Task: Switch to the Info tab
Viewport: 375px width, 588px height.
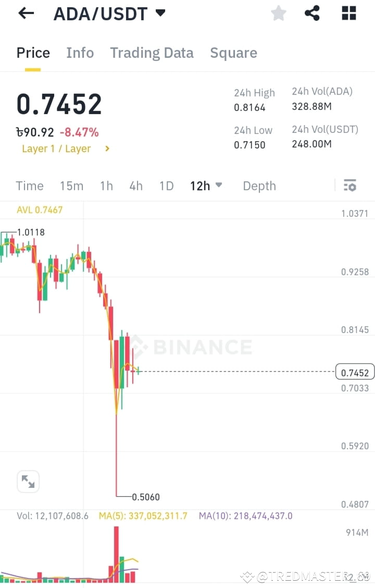Action: pos(80,53)
